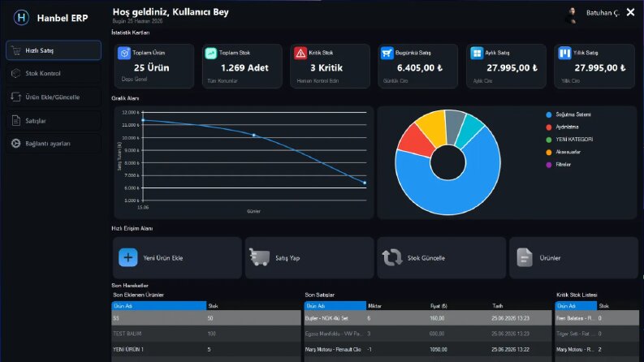This screenshot has height=362, width=644.
Task: Click the Satışlar document icon
Action: click(16, 121)
